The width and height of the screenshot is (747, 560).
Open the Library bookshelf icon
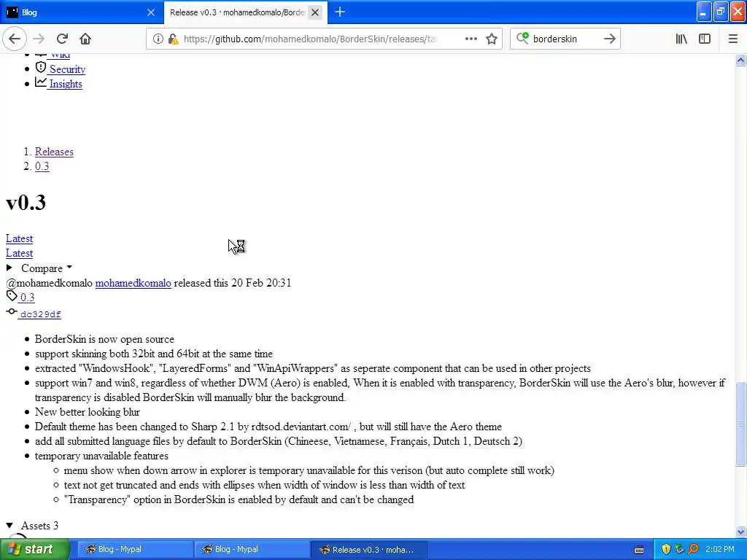[x=681, y=39]
